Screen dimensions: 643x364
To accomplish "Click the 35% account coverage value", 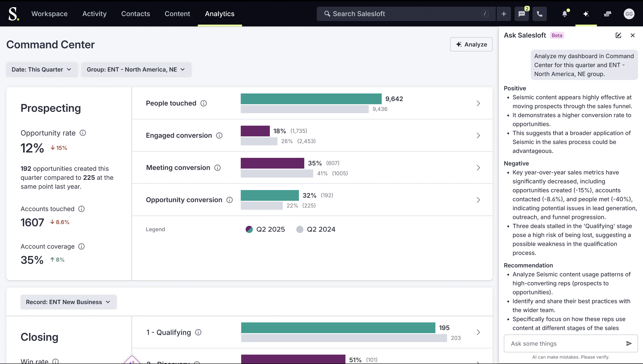I will [x=32, y=260].
